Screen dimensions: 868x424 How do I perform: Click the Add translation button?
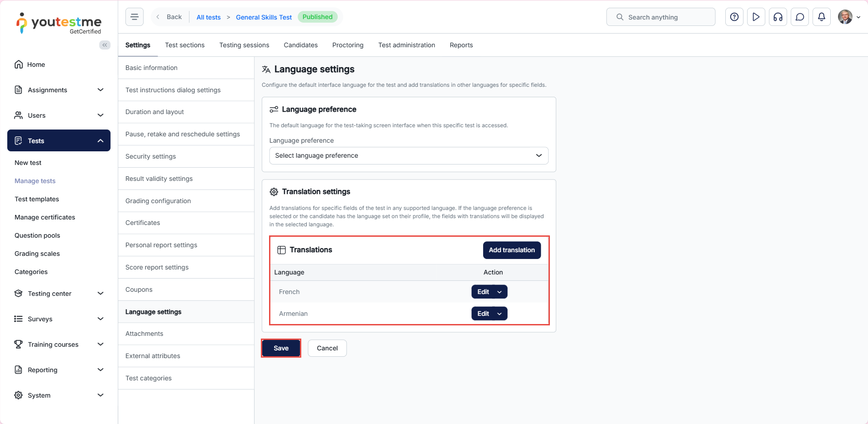512,250
